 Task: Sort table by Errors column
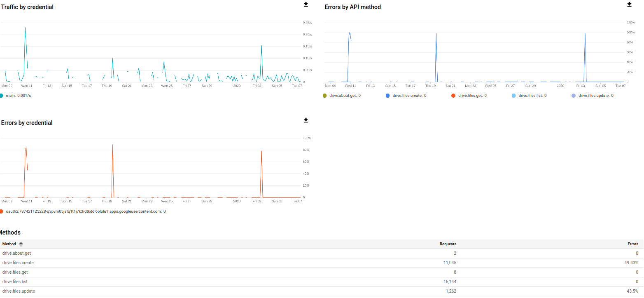point(633,244)
